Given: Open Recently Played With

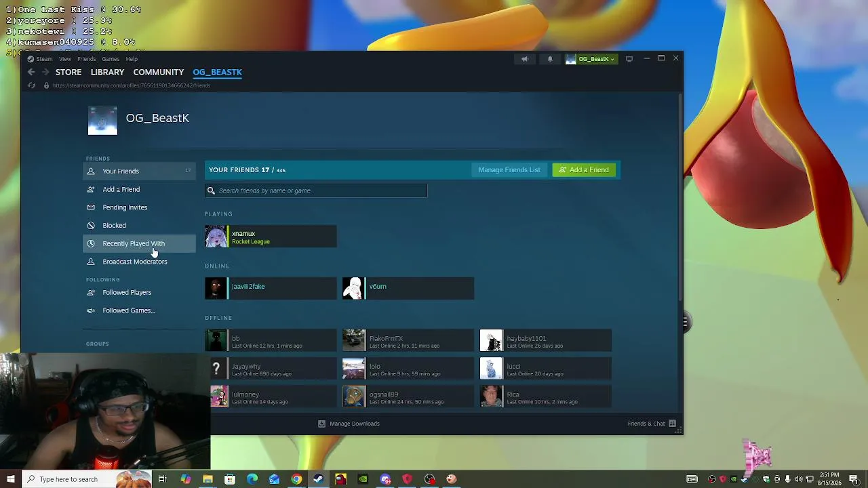Looking at the screenshot, I should (x=140, y=243).
